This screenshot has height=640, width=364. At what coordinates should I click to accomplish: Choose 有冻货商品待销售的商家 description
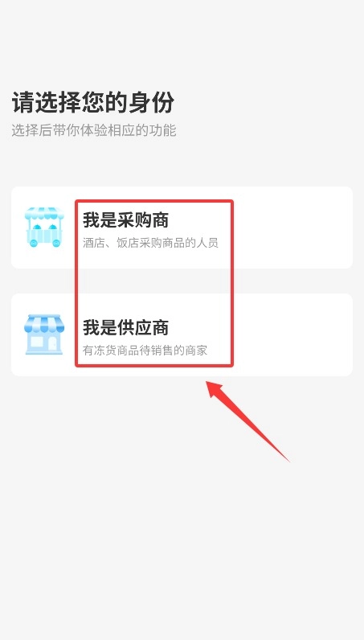tap(145, 351)
